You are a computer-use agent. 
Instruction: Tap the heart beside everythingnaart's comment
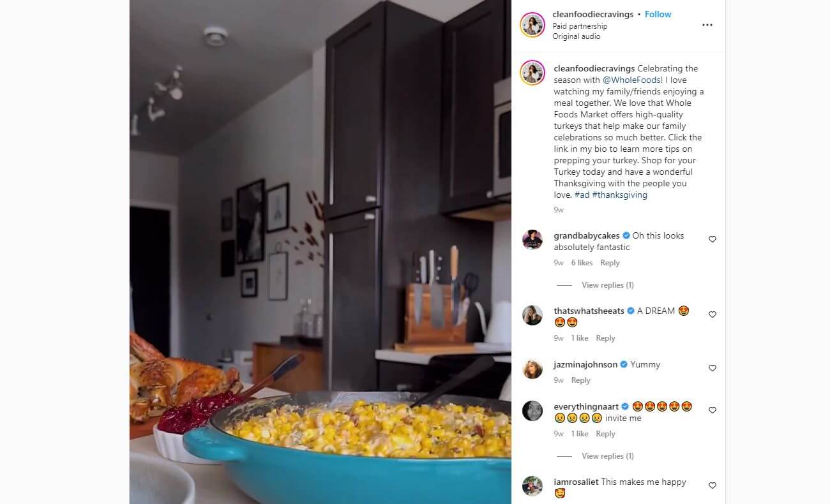pos(713,410)
